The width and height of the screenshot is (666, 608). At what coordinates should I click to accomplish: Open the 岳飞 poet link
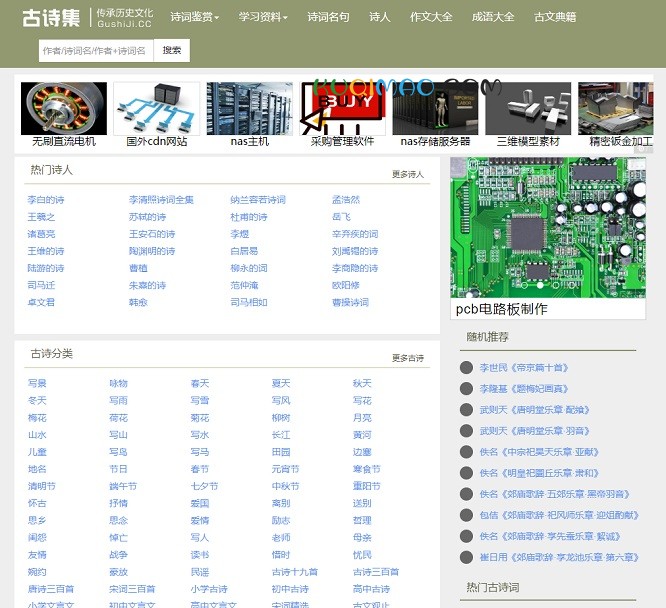pos(341,217)
